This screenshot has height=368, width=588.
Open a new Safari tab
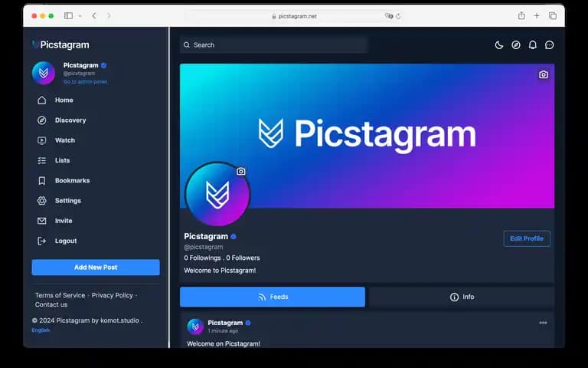click(537, 16)
